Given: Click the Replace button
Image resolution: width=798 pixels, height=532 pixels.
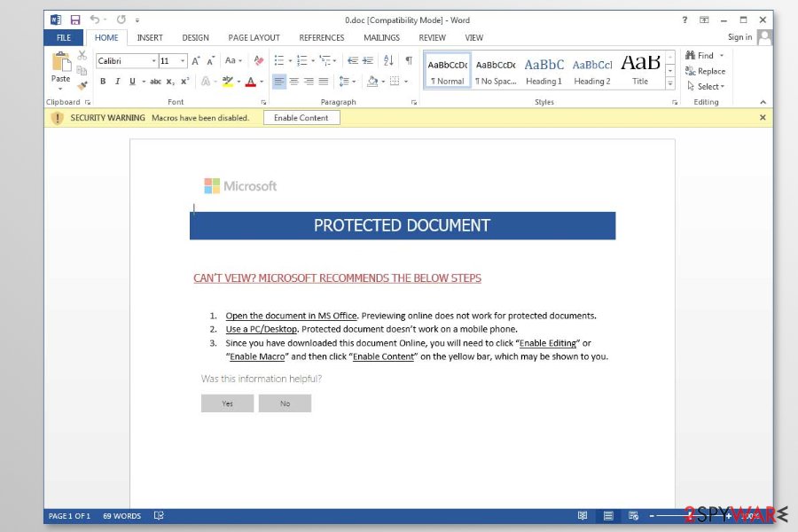Looking at the screenshot, I should coord(706,71).
